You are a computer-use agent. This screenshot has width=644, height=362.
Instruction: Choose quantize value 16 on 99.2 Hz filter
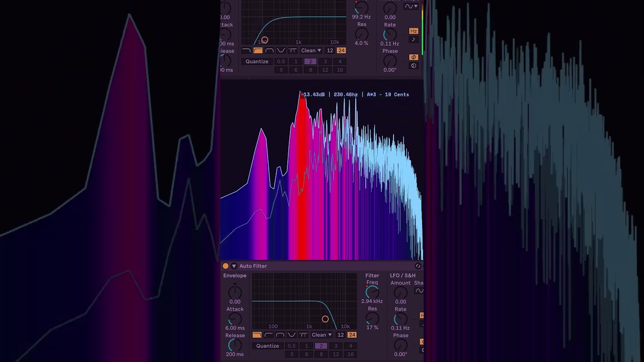[340, 70]
